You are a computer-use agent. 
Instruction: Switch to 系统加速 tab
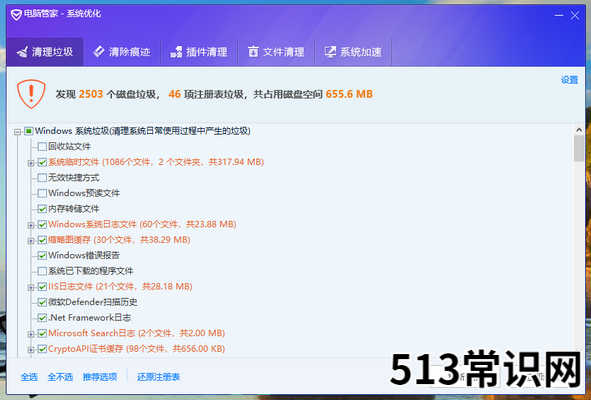pos(353,52)
